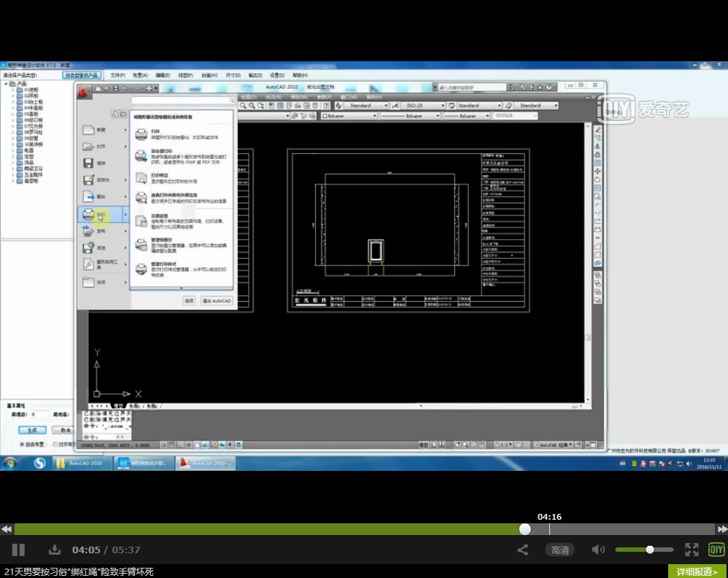Click the Sogou browser icon in the taskbar
This screenshot has height=578, width=728.
pos(39,463)
